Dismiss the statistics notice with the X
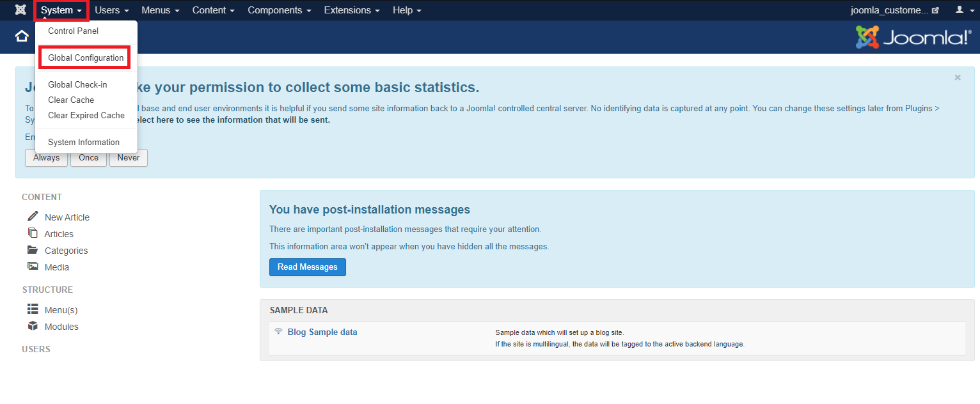The image size is (980, 404). click(x=957, y=77)
